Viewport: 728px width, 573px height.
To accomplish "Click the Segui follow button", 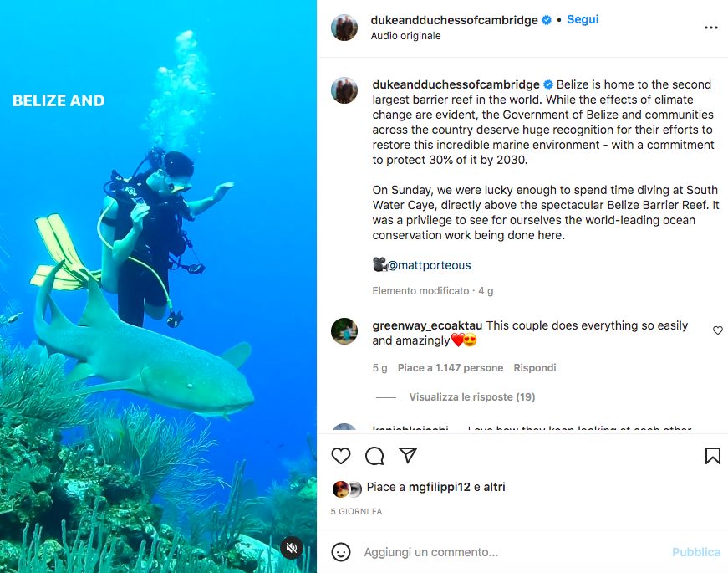I will point(583,19).
